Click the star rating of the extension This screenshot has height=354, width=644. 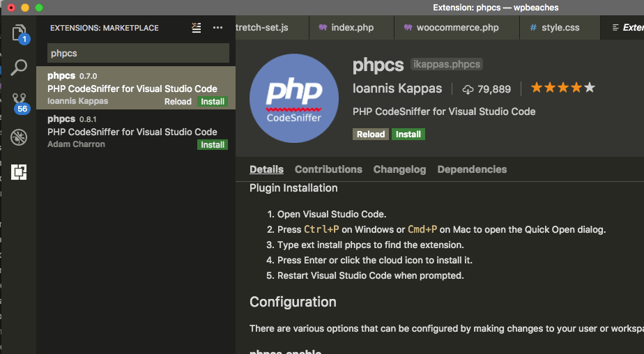click(562, 88)
